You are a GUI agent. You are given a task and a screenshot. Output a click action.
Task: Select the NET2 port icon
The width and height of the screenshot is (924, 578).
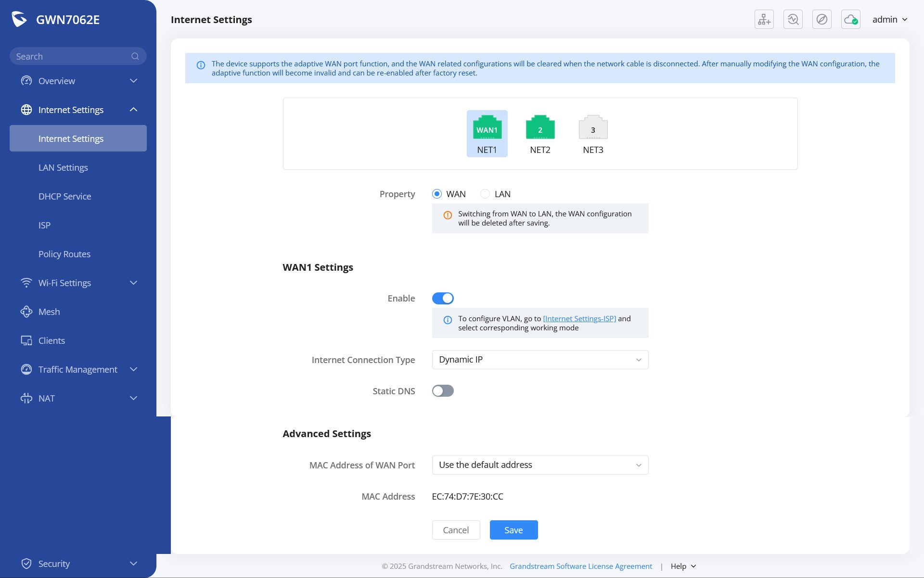point(540,128)
